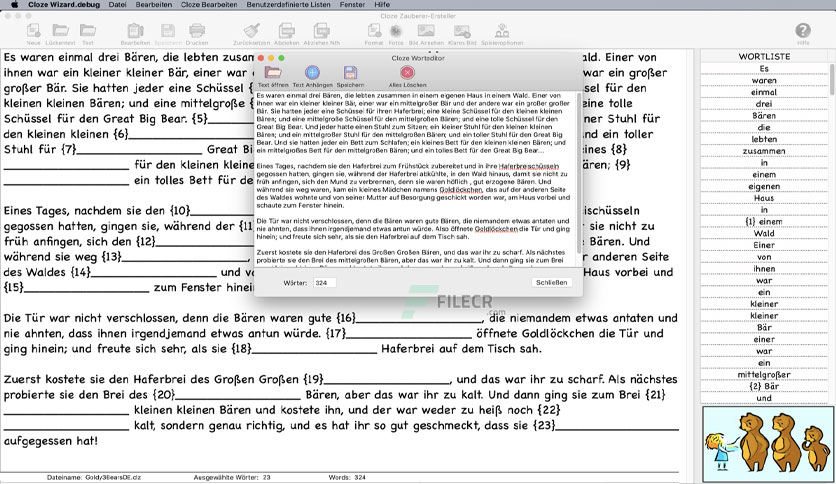Click the Bearbeiten clipboard toolbar icon
This screenshot has height=484, width=836.
[135, 31]
